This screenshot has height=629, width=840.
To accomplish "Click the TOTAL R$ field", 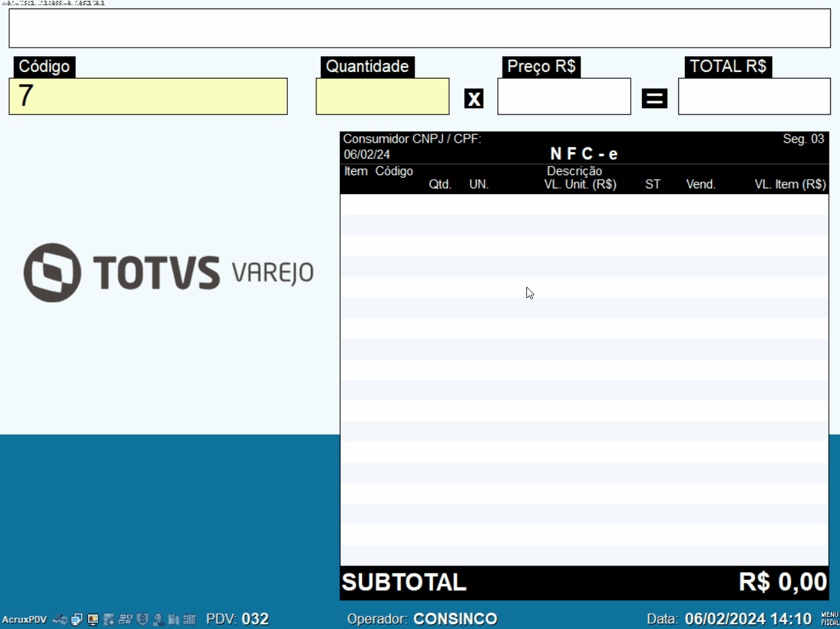I will tap(754, 96).
